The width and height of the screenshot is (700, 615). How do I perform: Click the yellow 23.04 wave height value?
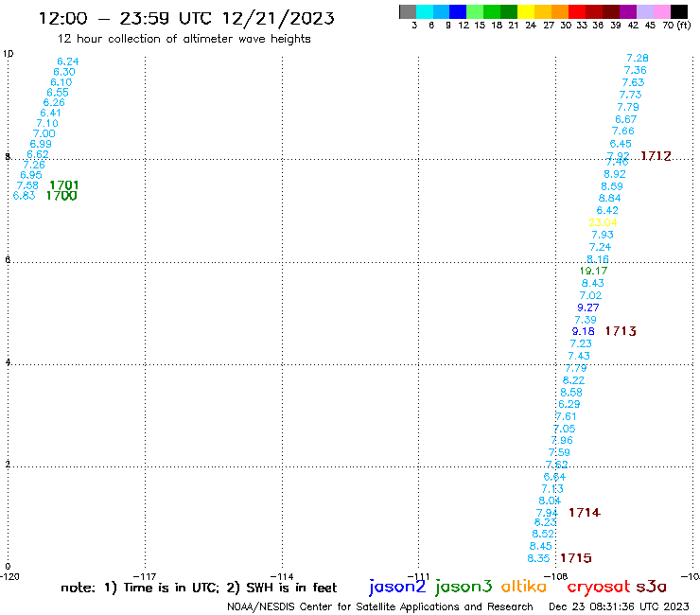point(603,222)
